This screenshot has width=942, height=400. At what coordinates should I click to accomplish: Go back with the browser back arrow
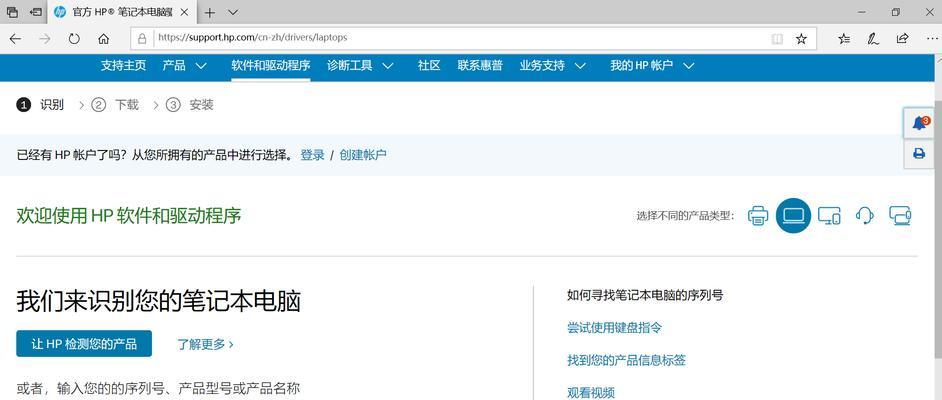coord(15,38)
